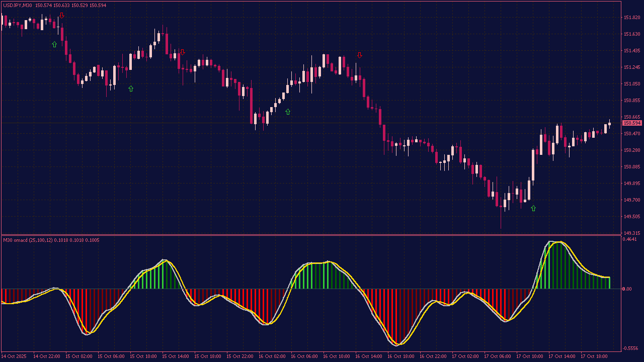Screen dimensions: 644x362
Task: Click the red sell arrow above the 14 Oct highs
Action: [x=62, y=15]
